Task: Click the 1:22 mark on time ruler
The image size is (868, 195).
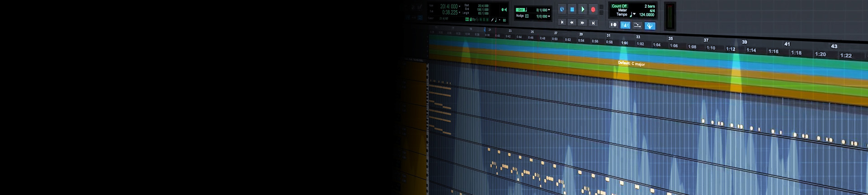Action: (x=846, y=56)
